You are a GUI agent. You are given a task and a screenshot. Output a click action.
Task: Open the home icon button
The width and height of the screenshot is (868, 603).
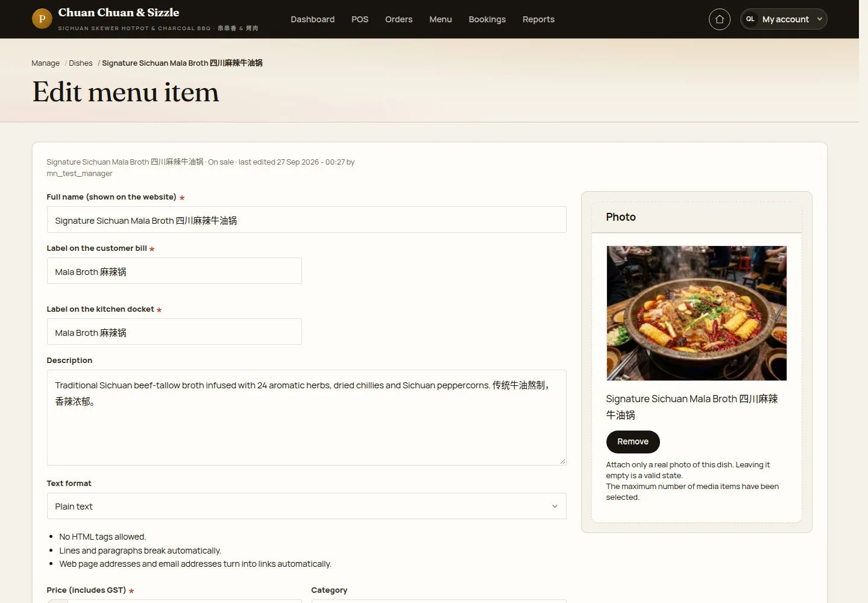click(719, 19)
